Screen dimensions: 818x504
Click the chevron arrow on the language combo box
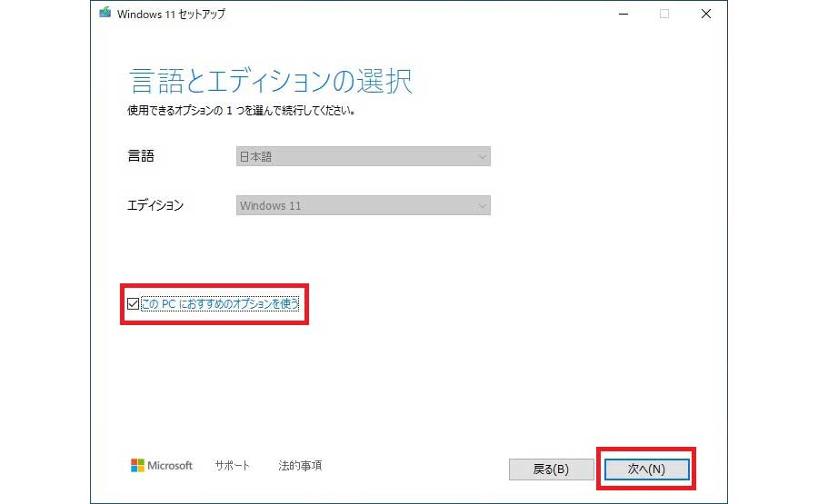[x=482, y=156]
